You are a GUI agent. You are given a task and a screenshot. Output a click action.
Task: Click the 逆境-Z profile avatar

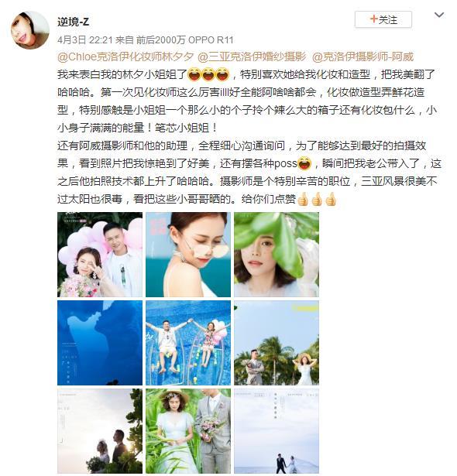tap(30, 29)
